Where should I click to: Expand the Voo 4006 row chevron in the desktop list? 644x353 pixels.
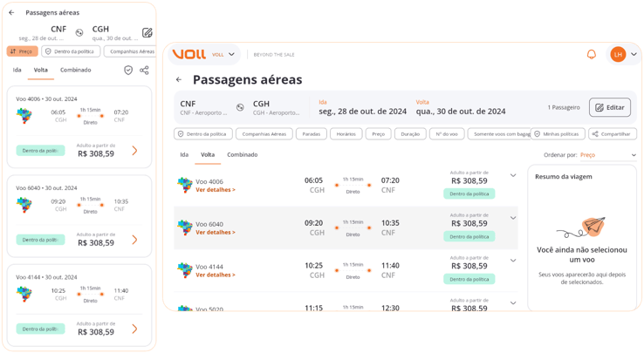point(513,175)
